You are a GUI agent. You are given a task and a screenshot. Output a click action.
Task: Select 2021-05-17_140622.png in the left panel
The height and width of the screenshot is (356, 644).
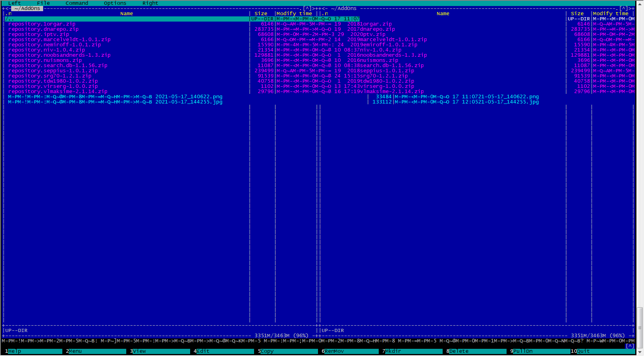click(x=189, y=97)
